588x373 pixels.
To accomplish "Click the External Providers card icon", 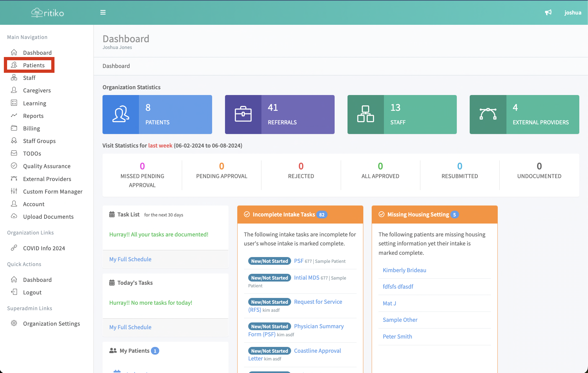I will [488, 114].
